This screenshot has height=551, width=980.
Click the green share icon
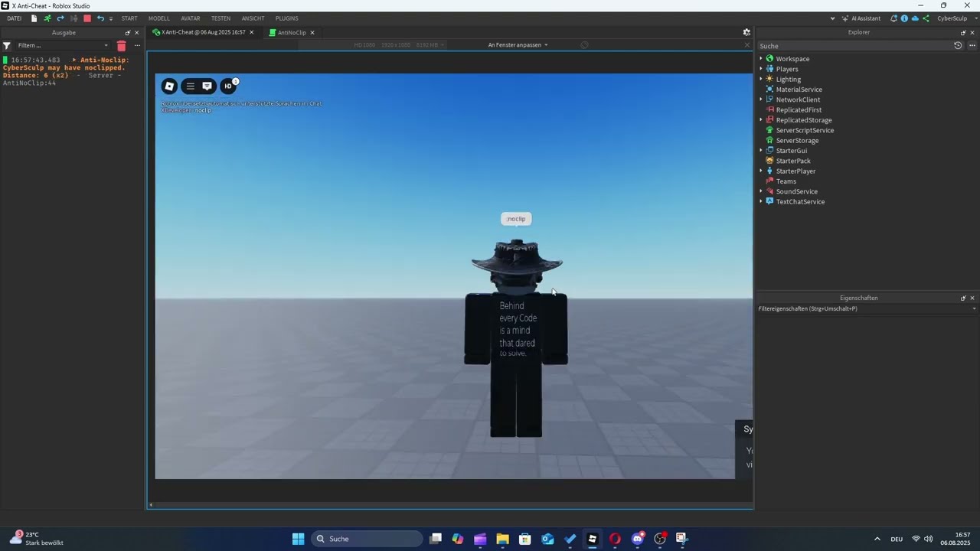[926, 18]
